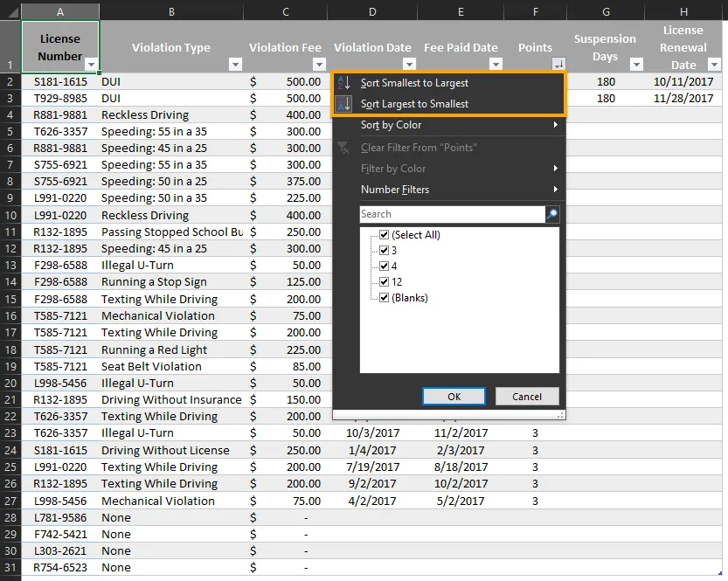The height and width of the screenshot is (581, 728).
Task: Cancel the filter dialog
Action: click(527, 397)
